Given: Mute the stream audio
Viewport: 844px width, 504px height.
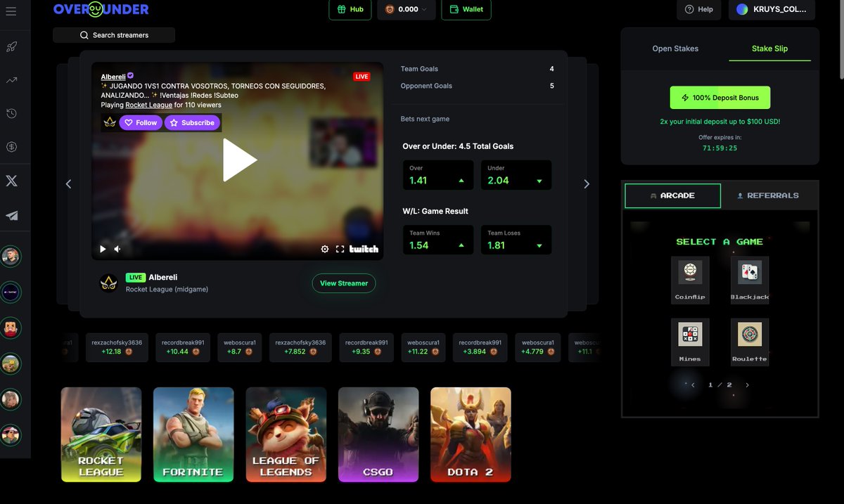Looking at the screenshot, I should click(117, 249).
